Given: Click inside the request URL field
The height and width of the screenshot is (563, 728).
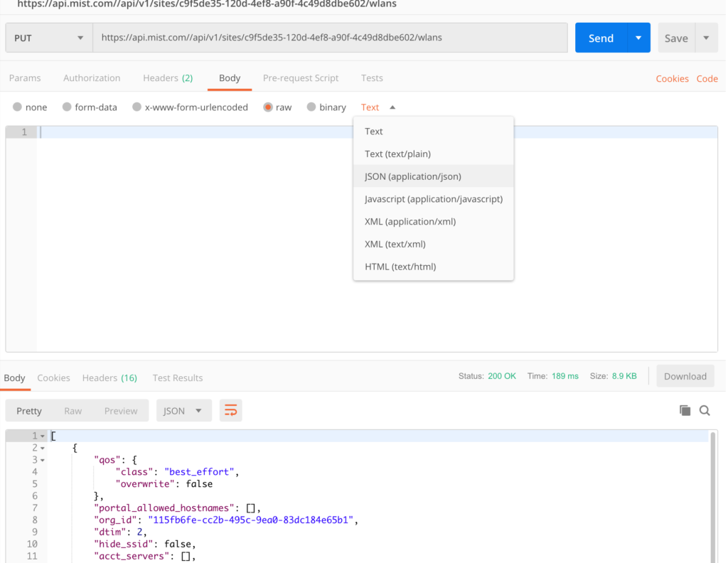Looking at the screenshot, I should pyautogui.click(x=320, y=36).
